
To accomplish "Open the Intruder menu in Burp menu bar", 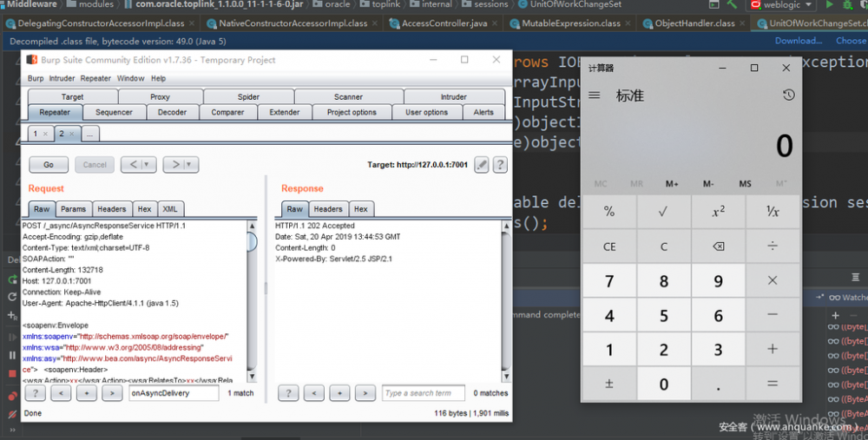I will tap(62, 79).
